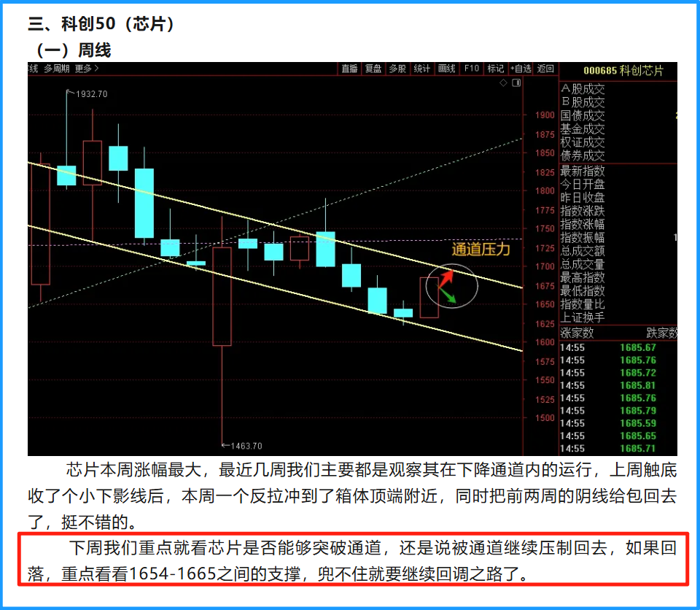Select the 权证成交 row

click(x=583, y=142)
